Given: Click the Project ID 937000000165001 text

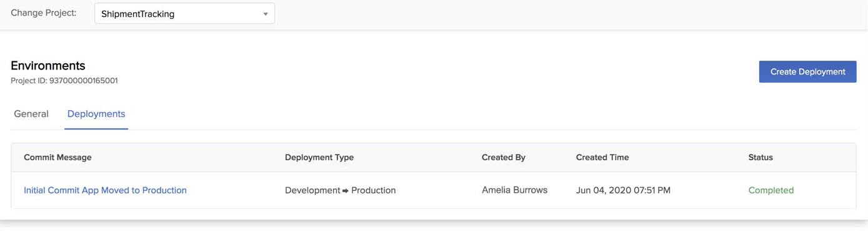Looking at the screenshot, I should tap(64, 81).
